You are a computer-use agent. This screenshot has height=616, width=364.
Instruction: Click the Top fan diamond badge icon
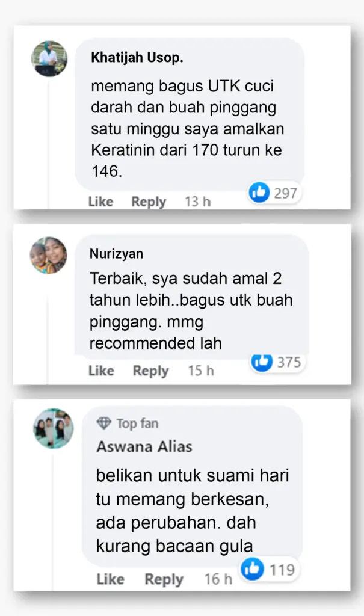click(x=103, y=423)
